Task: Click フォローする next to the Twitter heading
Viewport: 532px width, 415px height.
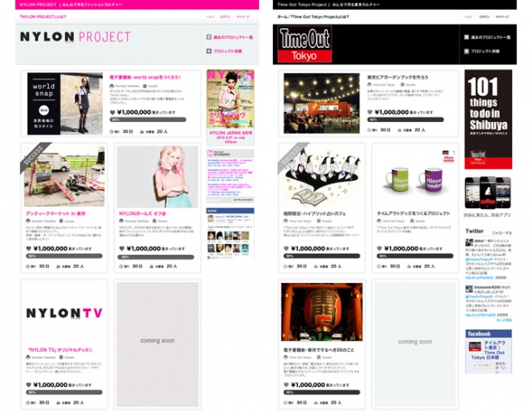Action: point(502,232)
